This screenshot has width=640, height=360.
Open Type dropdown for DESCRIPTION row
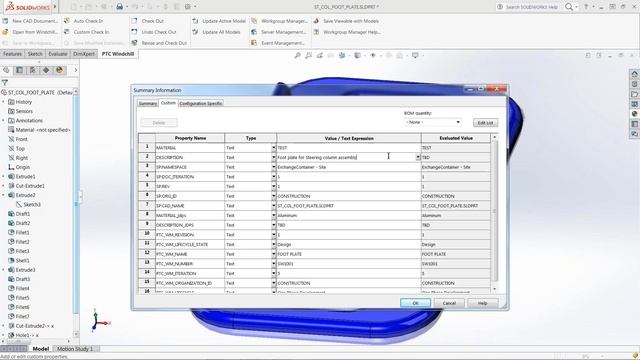273,158
